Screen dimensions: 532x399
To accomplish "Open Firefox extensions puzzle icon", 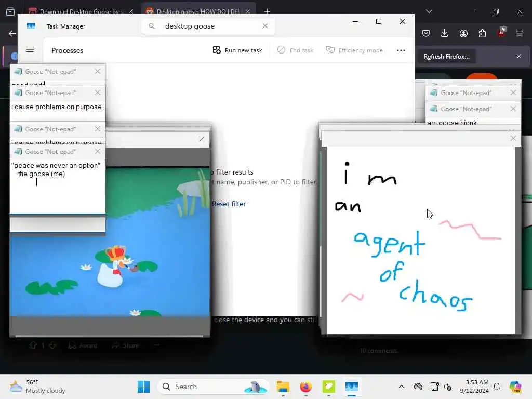I will coord(482,33).
